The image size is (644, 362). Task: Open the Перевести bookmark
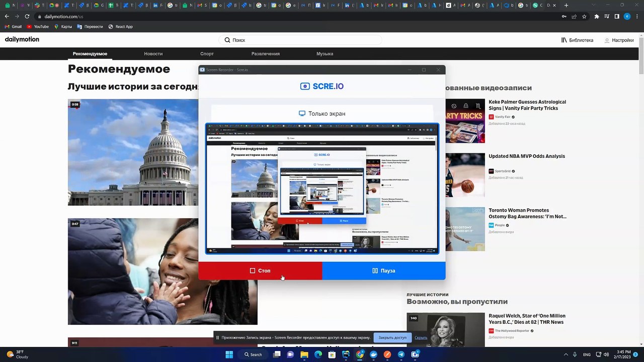pos(90,27)
